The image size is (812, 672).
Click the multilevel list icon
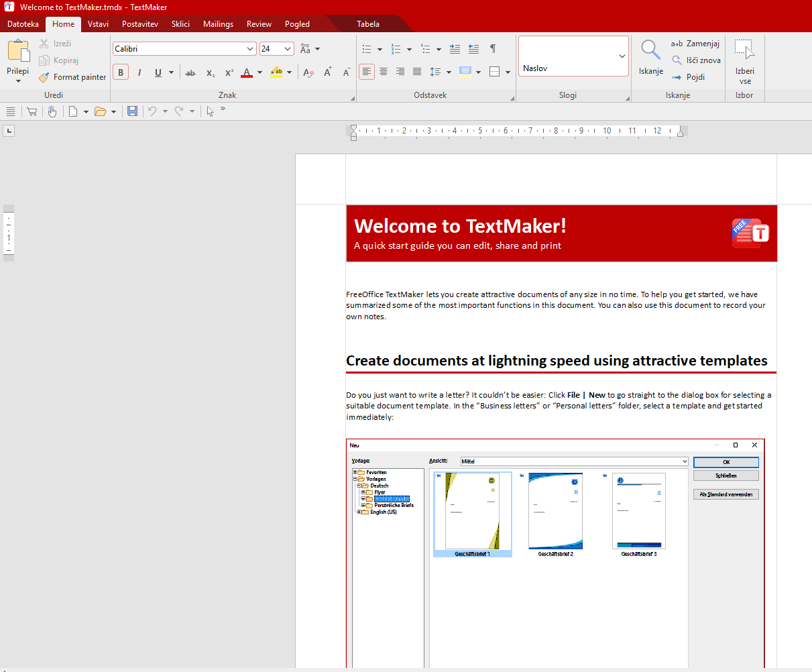[x=425, y=49]
